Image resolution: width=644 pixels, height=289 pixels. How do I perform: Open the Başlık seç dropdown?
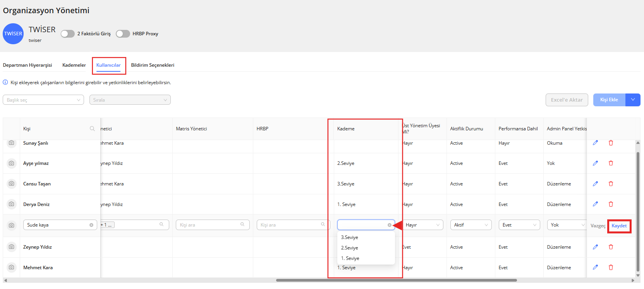[x=43, y=100]
